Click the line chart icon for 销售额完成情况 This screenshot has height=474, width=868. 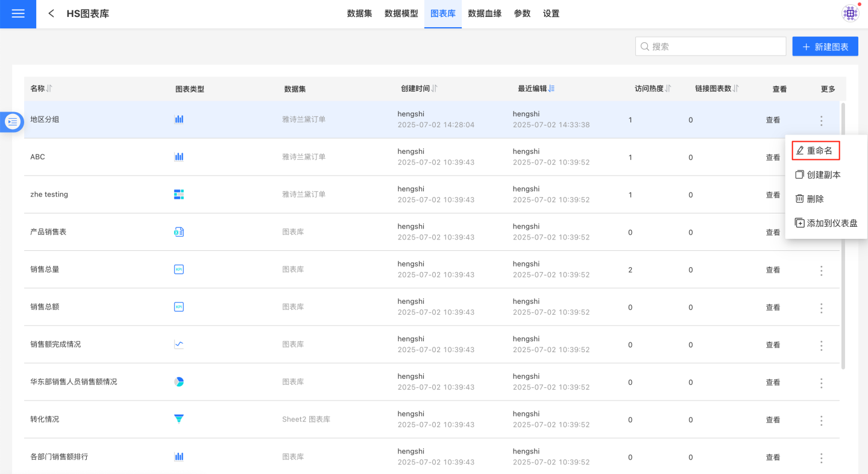[x=179, y=344]
